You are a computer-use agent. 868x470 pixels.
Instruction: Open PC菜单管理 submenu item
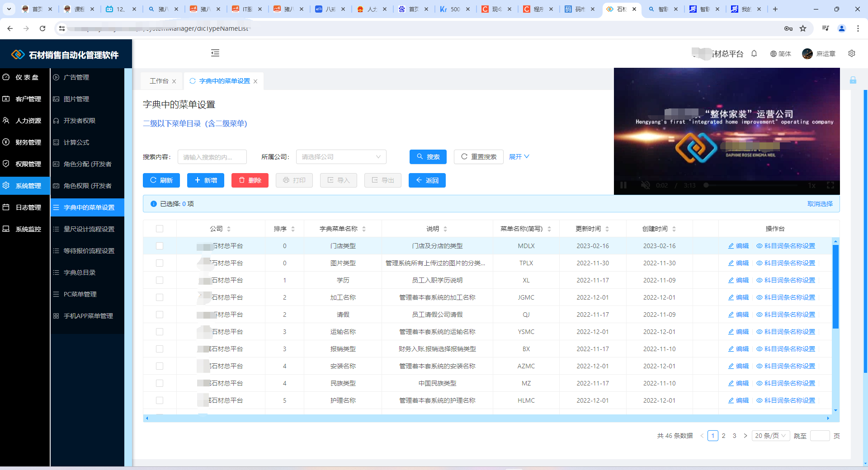tap(87, 294)
